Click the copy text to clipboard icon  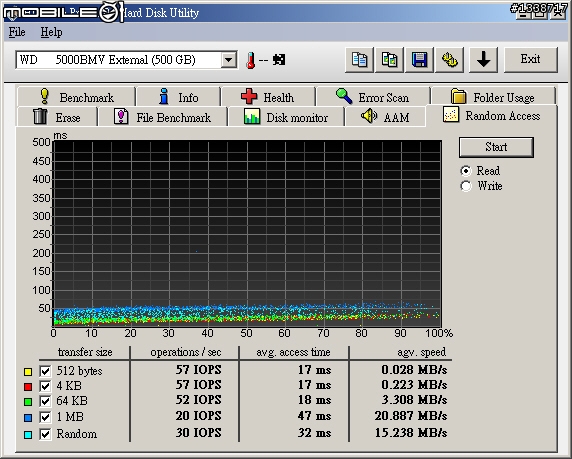tap(359, 59)
